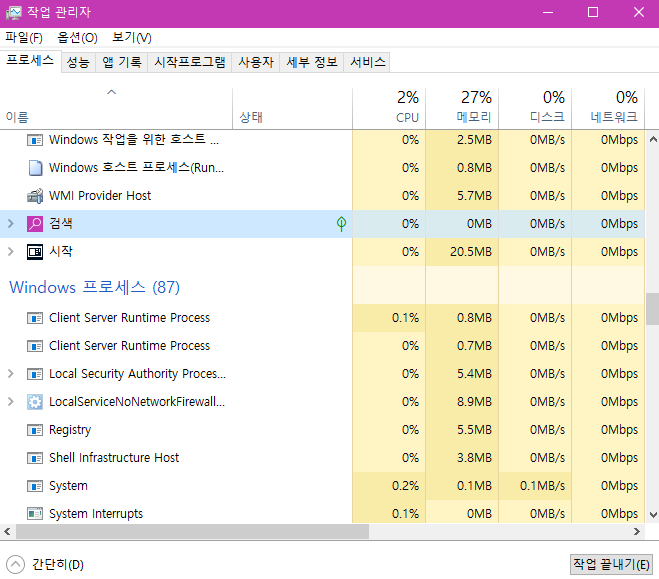Image resolution: width=659 pixels, height=579 pixels.
Task: Click the Local Security Authority process icon
Action: [35, 374]
